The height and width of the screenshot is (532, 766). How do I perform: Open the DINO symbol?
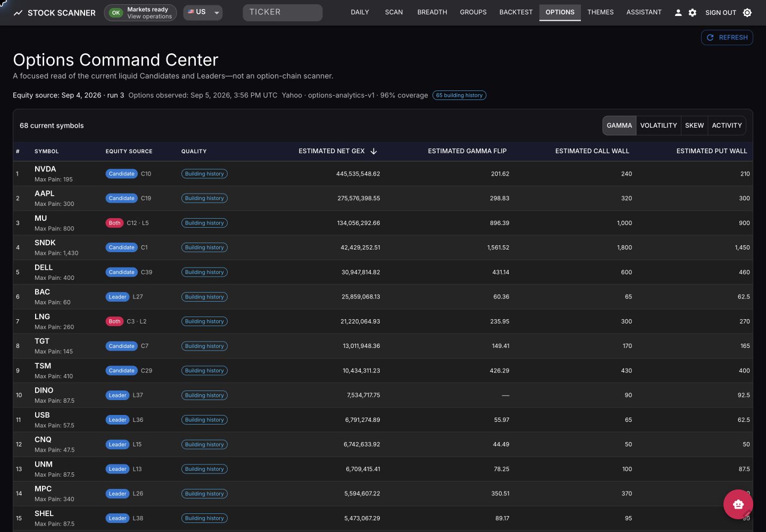(44, 390)
